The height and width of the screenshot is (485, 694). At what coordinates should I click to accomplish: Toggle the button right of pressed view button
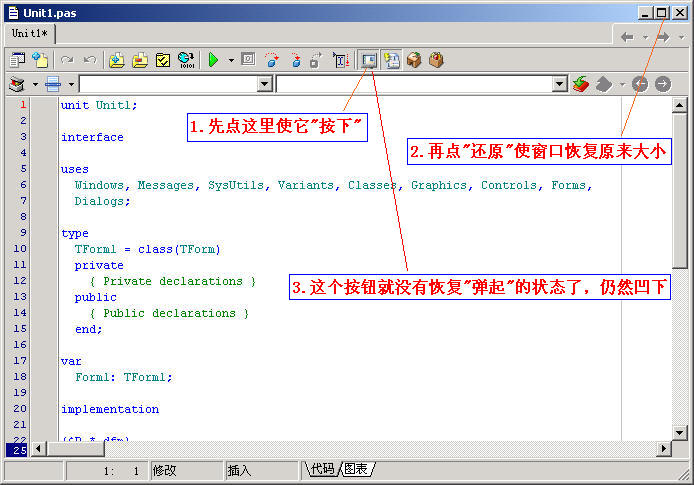390,60
